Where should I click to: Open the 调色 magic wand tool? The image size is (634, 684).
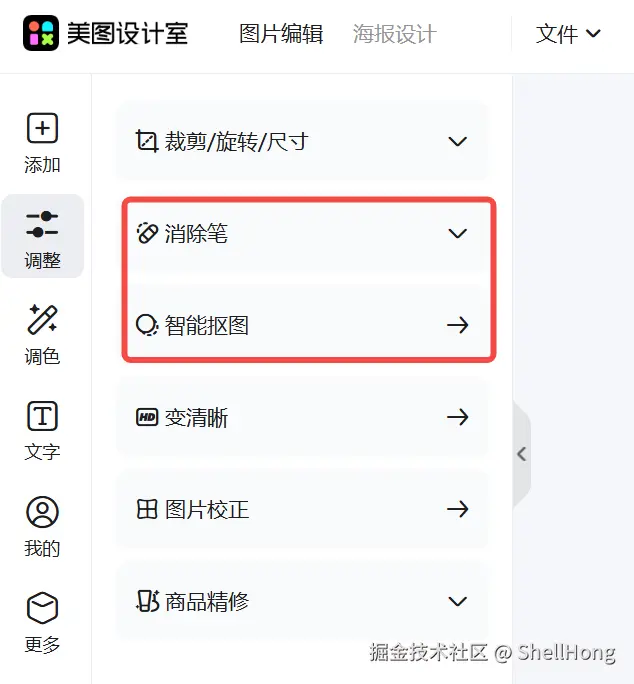click(x=42, y=320)
